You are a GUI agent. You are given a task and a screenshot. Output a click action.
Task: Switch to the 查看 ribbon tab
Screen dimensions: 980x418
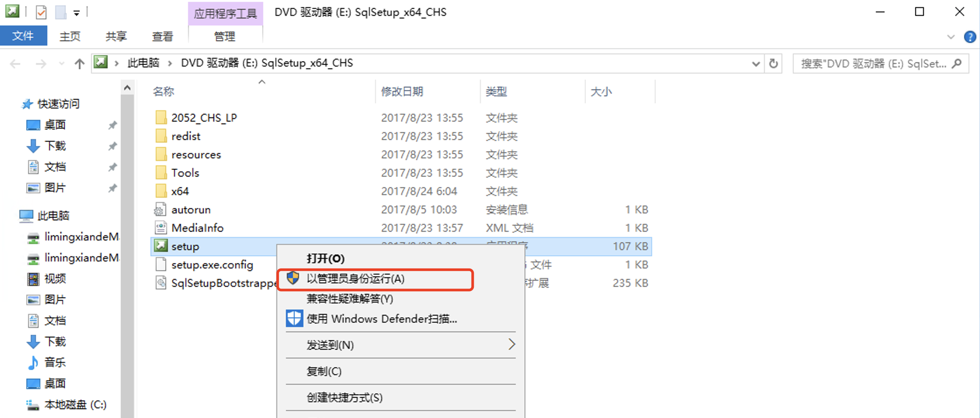tap(162, 36)
